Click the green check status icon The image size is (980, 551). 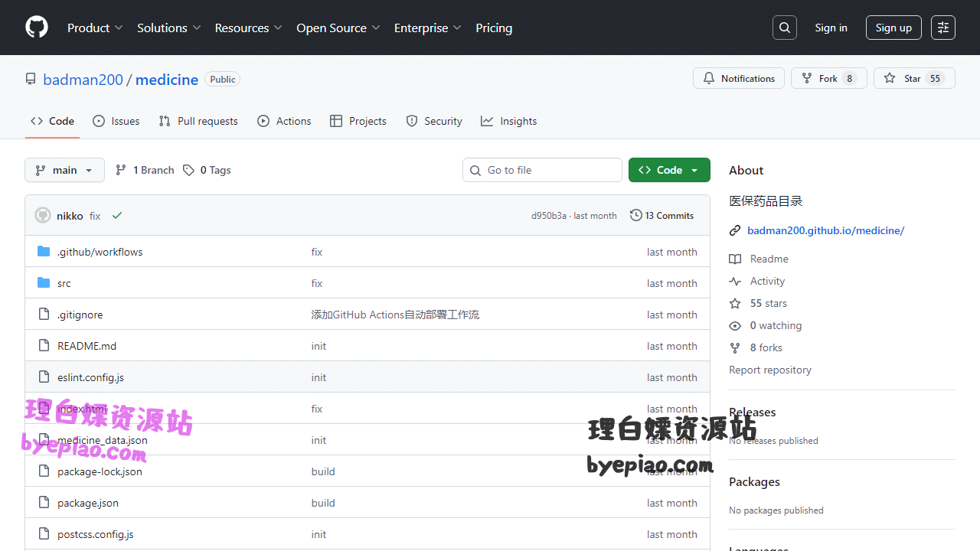[117, 216]
